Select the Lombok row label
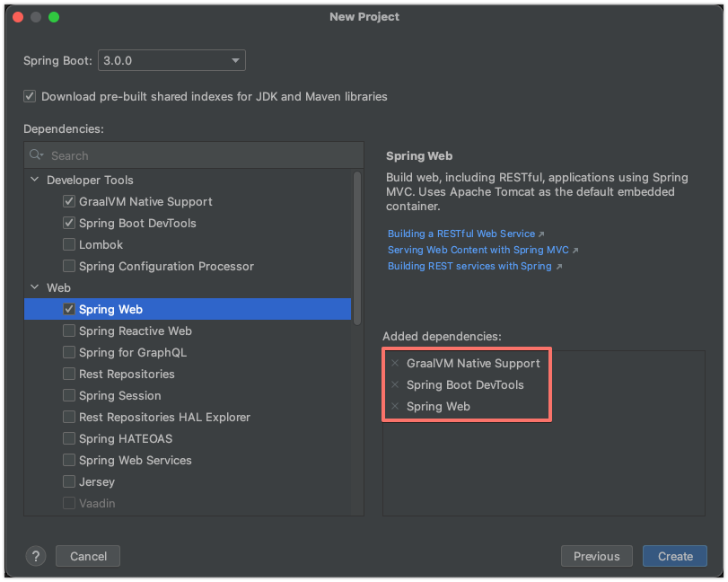Viewport: 728px width, 582px height. pos(101,245)
